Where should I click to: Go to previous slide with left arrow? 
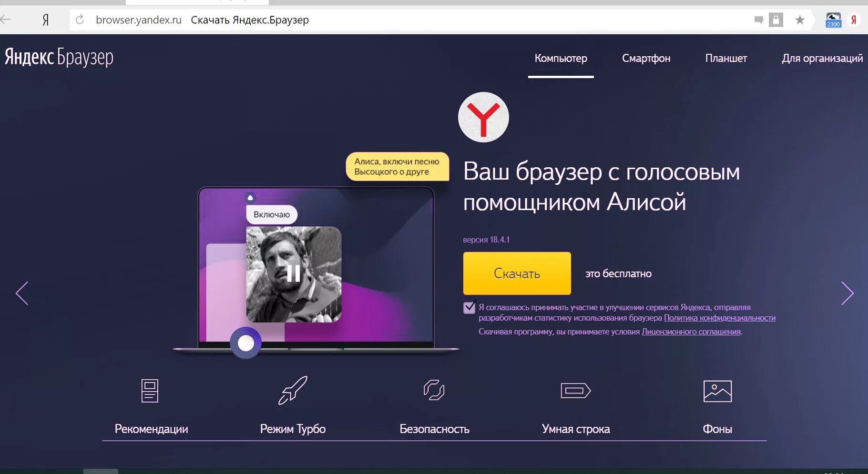pos(22,293)
